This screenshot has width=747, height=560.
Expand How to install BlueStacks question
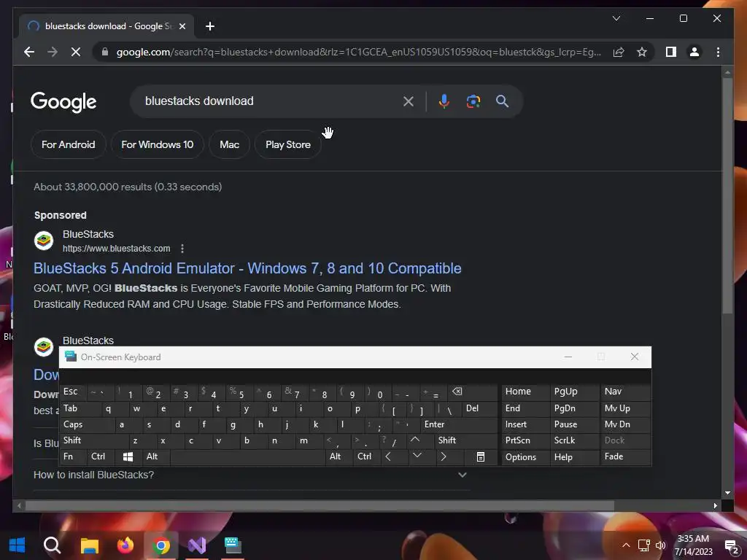point(252,475)
